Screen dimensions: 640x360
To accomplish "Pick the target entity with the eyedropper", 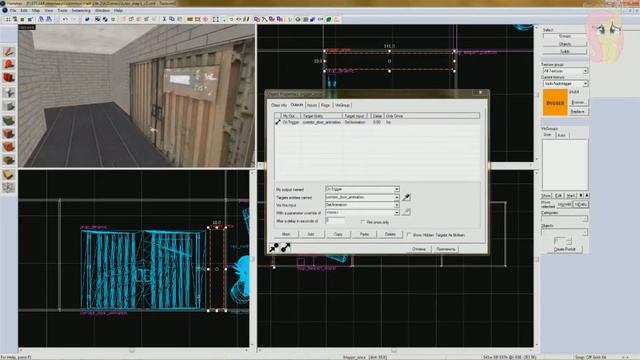I will point(406,198).
